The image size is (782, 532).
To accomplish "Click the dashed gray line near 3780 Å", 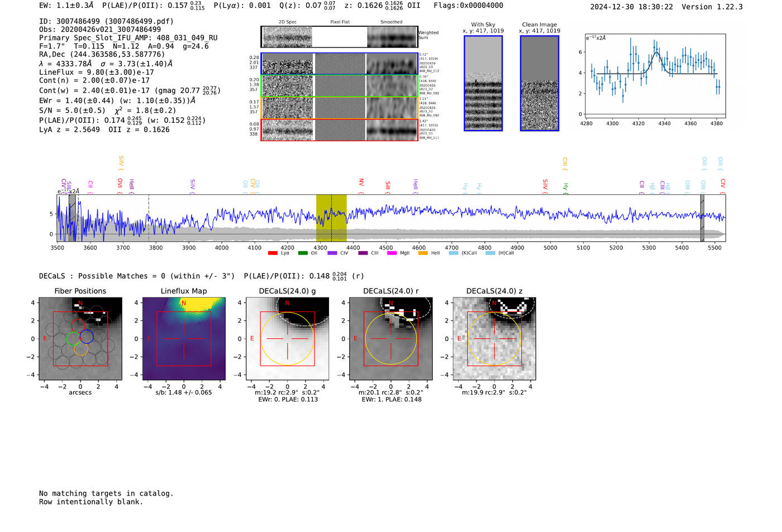I will tap(149, 218).
